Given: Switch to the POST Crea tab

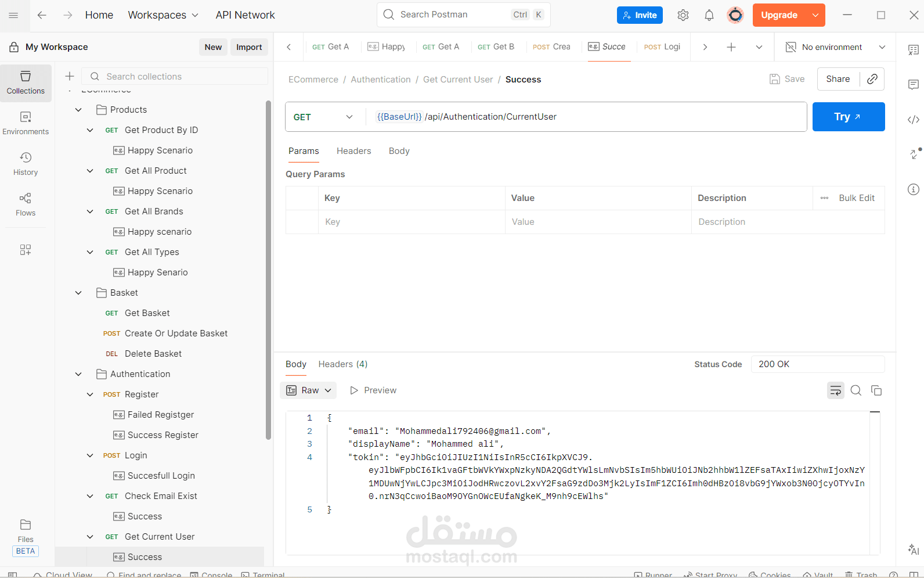Looking at the screenshot, I should coord(551,47).
